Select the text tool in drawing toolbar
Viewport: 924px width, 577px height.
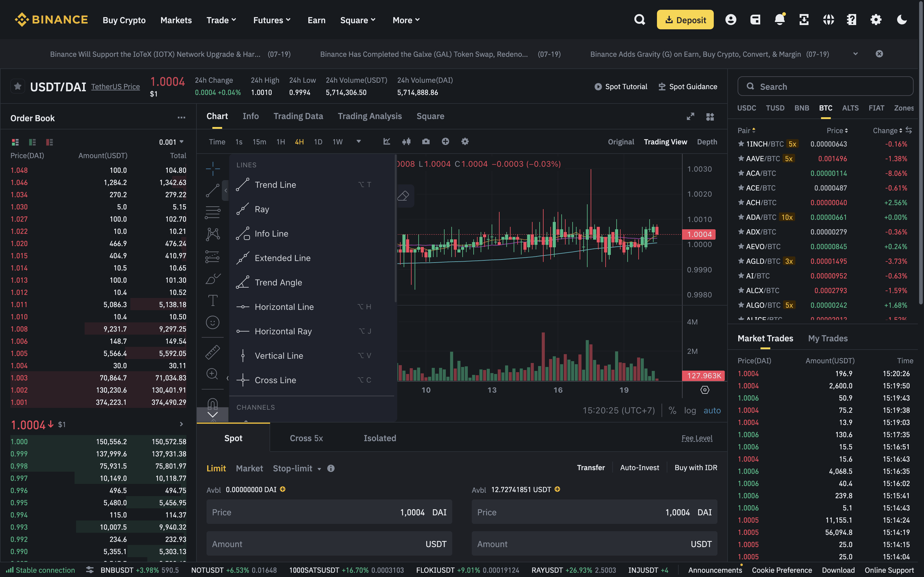[213, 300]
